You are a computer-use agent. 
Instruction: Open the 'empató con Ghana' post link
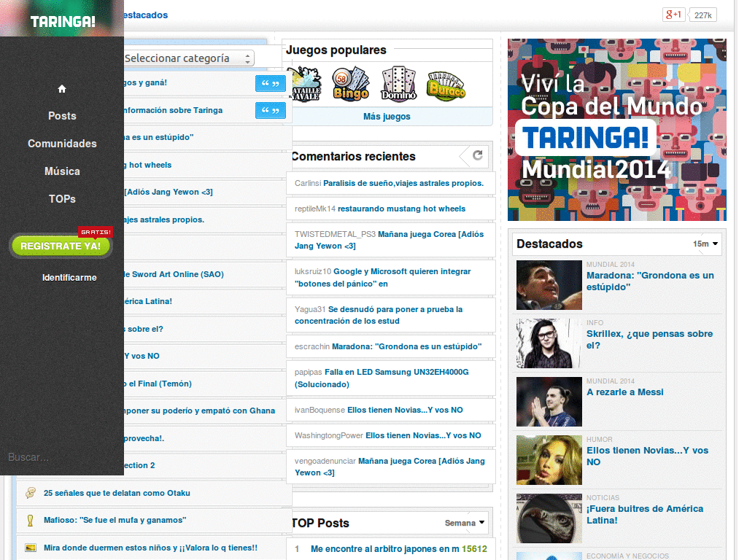tap(200, 411)
